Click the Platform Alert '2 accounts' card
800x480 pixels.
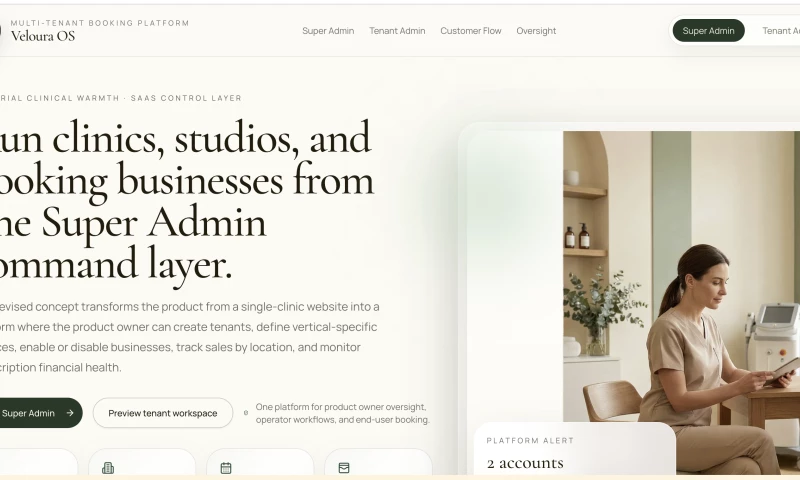click(x=574, y=449)
